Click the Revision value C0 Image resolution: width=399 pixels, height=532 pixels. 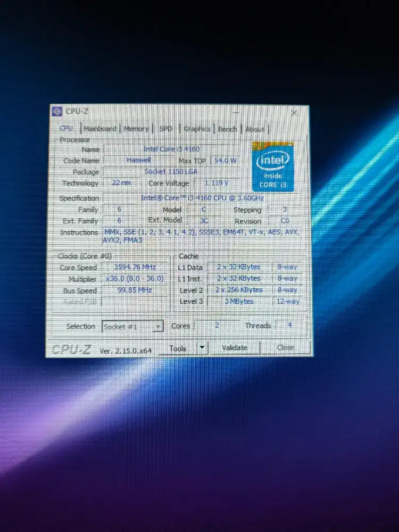coord(285,221)
